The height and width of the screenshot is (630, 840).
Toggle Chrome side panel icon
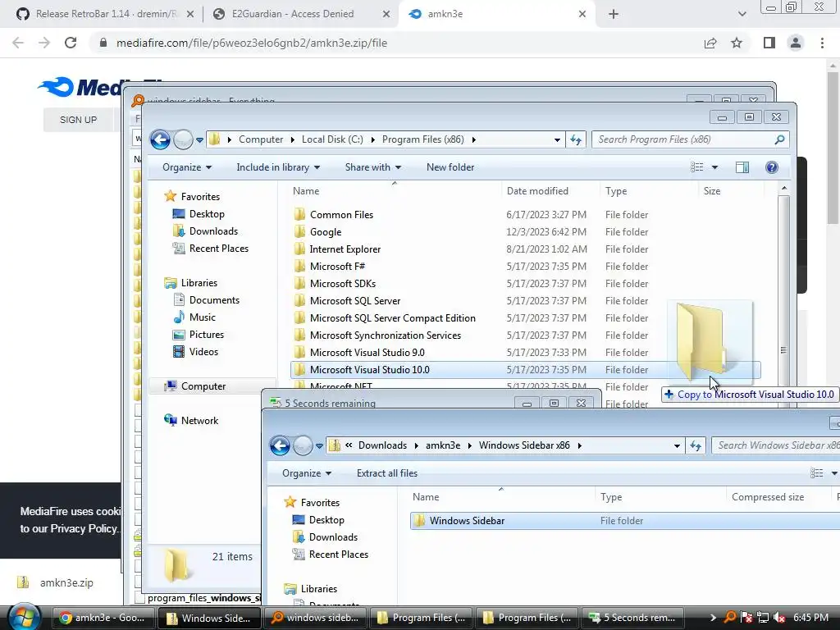769,43
